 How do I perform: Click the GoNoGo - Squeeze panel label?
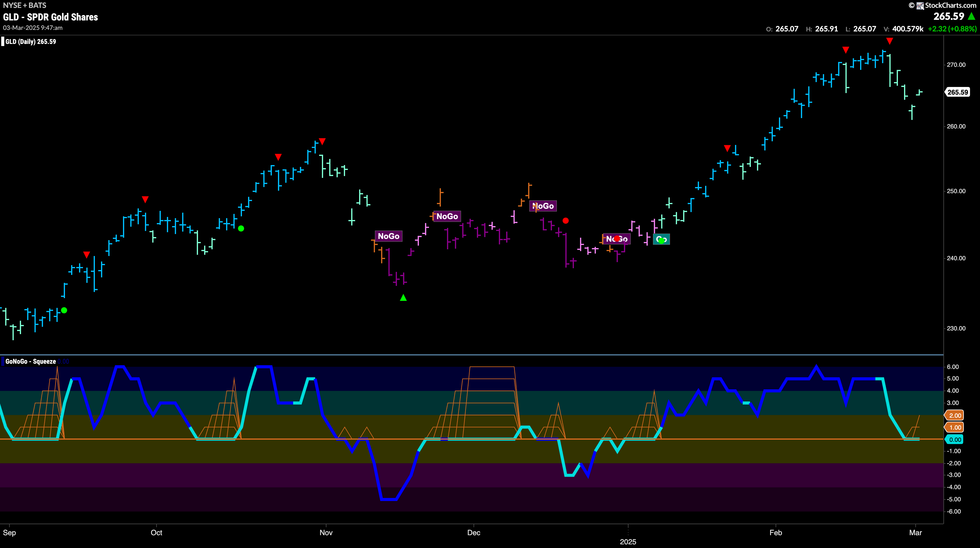(x=31, y=361)
